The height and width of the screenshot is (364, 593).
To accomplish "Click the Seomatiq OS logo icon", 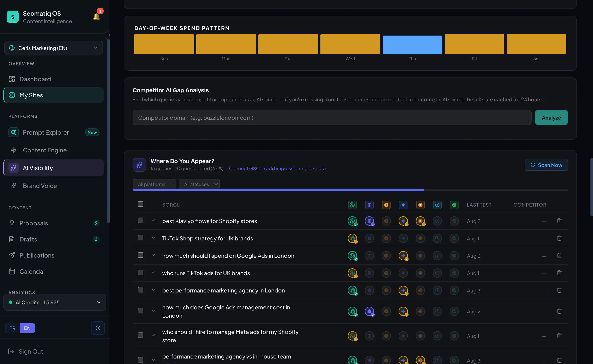I will point(12,17).
